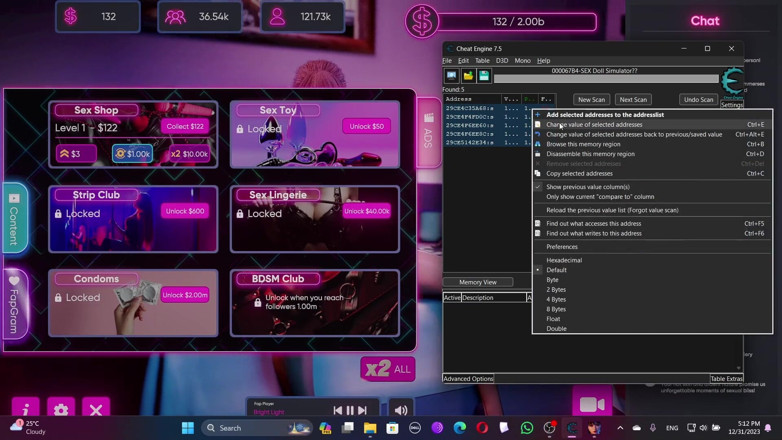Select Add selected addresses to the addresslist
The image size is (782, 440).
click(652, 115)
